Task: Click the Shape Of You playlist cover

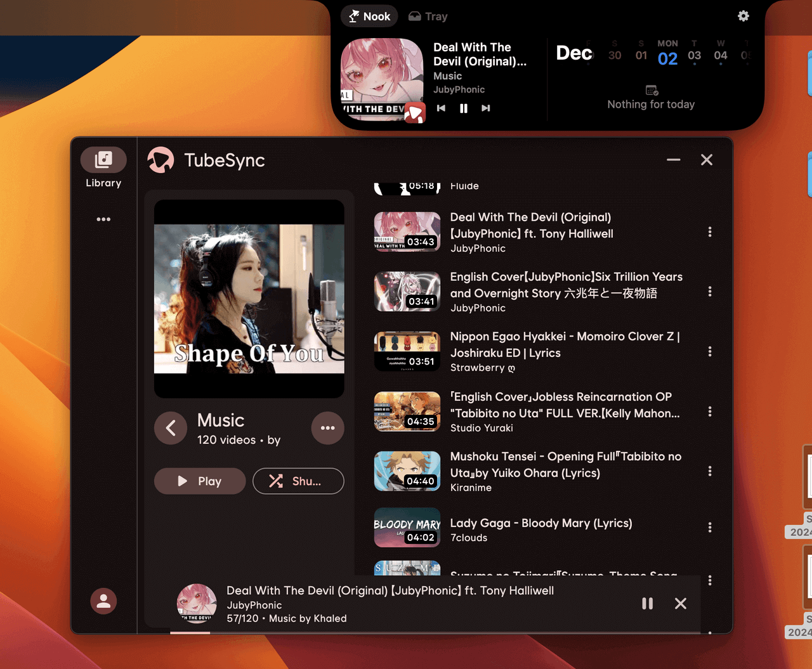Action: [249, 299]
